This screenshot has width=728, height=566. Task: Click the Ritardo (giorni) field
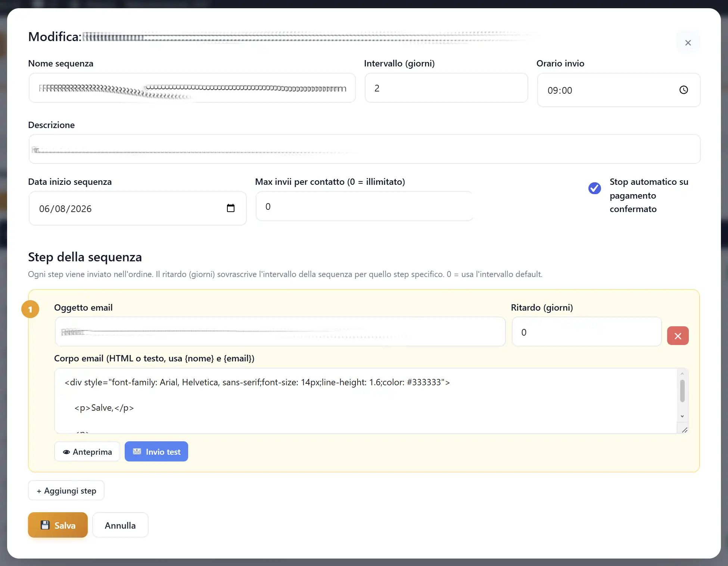pyautogui.click(x=587, y=332)
